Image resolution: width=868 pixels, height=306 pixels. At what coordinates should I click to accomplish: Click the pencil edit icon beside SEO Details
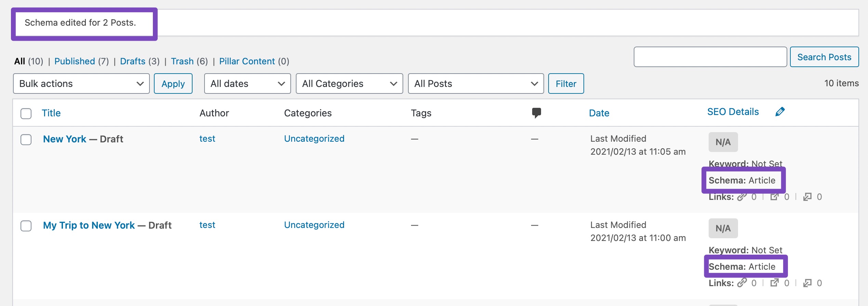coord(780,112)
